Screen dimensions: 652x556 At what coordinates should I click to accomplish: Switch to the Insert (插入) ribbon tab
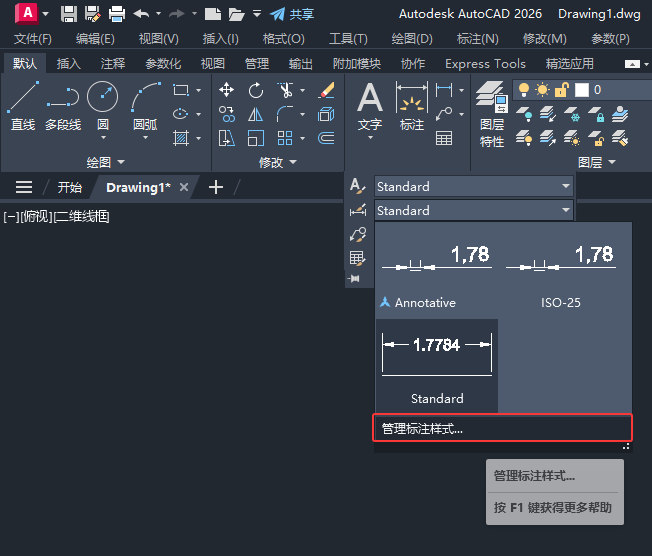tap(69, 64)
